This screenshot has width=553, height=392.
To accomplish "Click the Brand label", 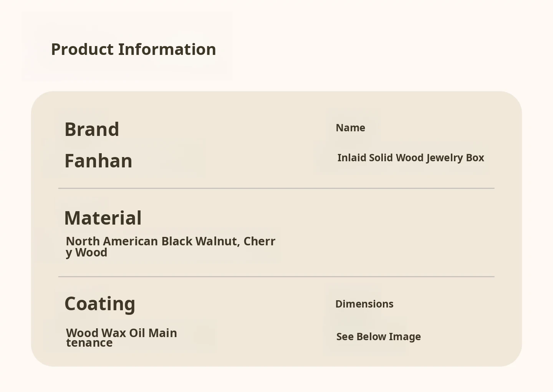I will point(92,129).
